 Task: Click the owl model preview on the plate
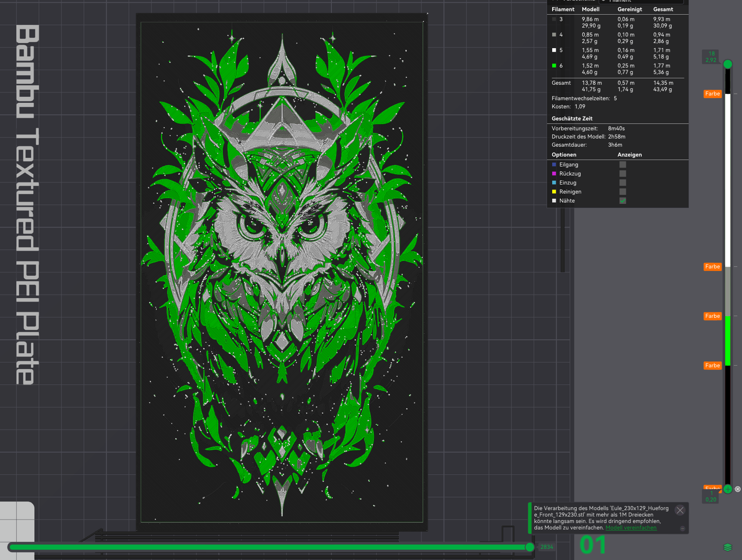[x=282, y=272]
